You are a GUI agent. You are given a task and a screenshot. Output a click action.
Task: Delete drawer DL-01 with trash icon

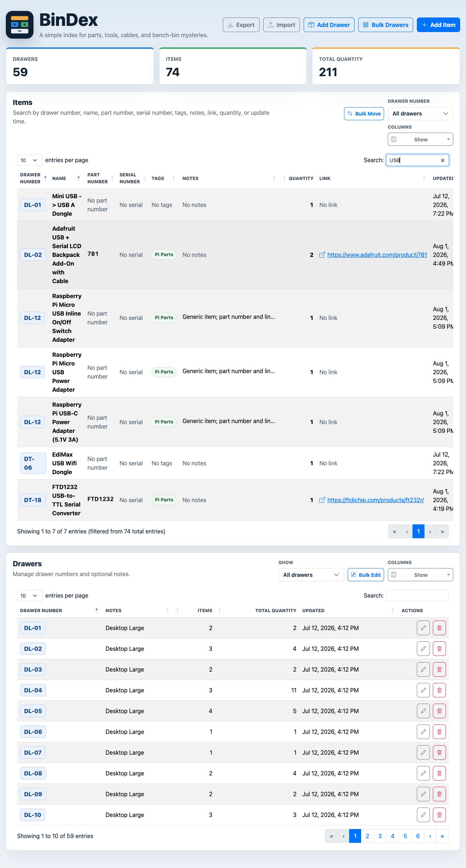(x=439, y=628)
